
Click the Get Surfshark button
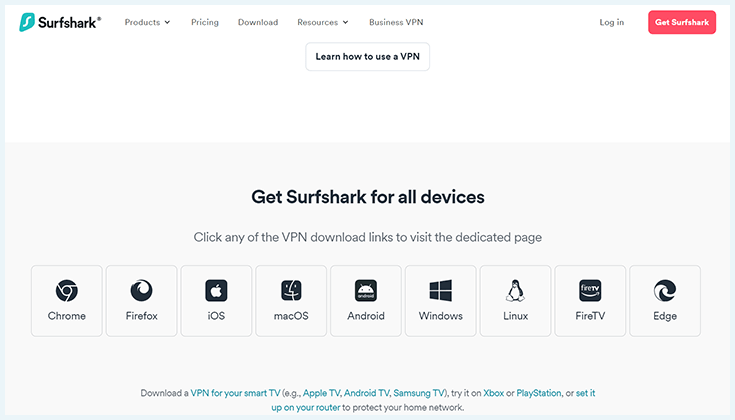click(x=682, y=22)
